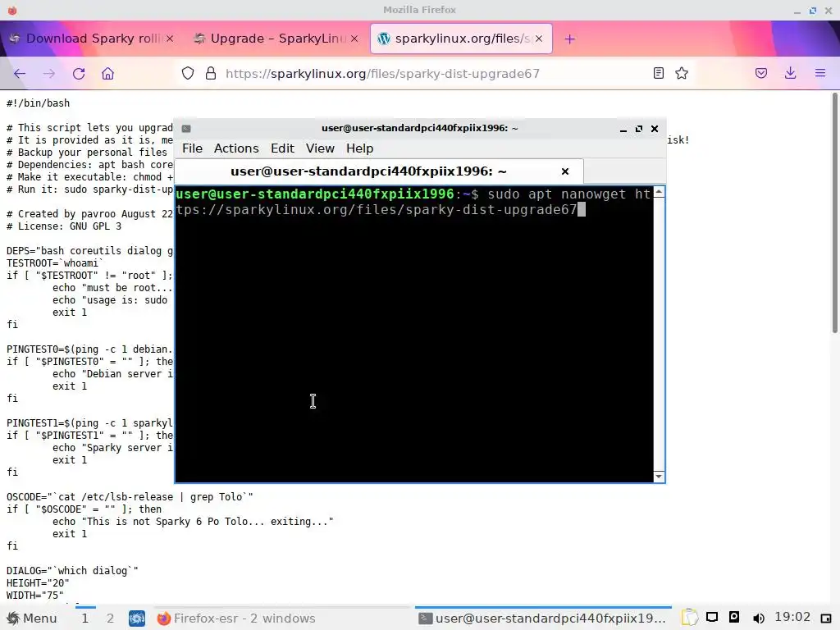This screenshot has height=630, width=840.
Task: Select the terminal session tab
Action: 379,171
